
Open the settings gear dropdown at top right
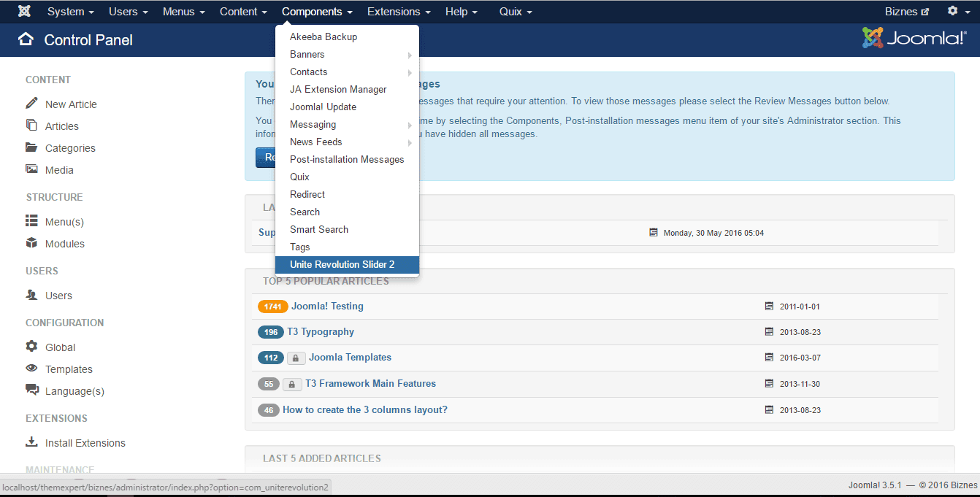click(957, 12)
